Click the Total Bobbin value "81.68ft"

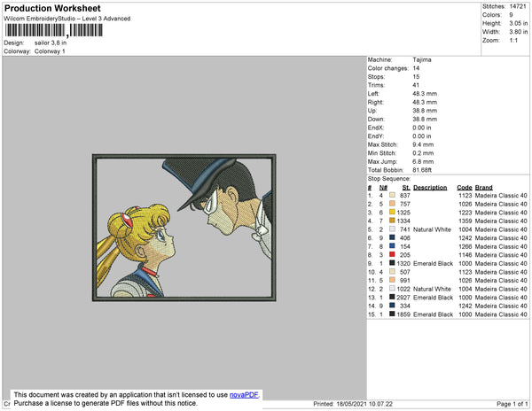click(422, 170)
